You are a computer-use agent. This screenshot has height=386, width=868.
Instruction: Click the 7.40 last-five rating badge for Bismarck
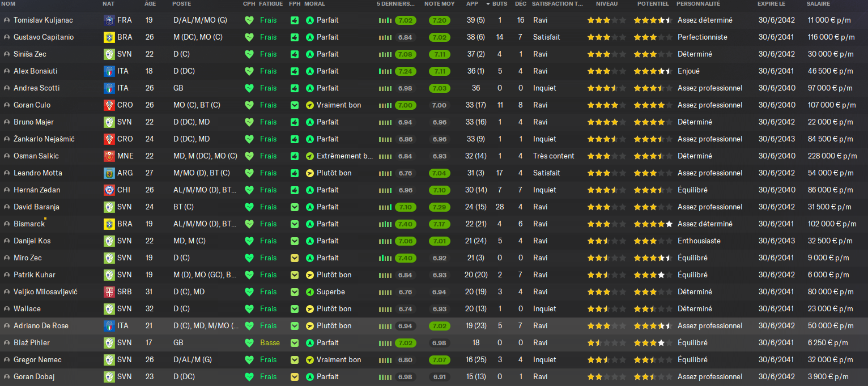click(x=405, y=224)
